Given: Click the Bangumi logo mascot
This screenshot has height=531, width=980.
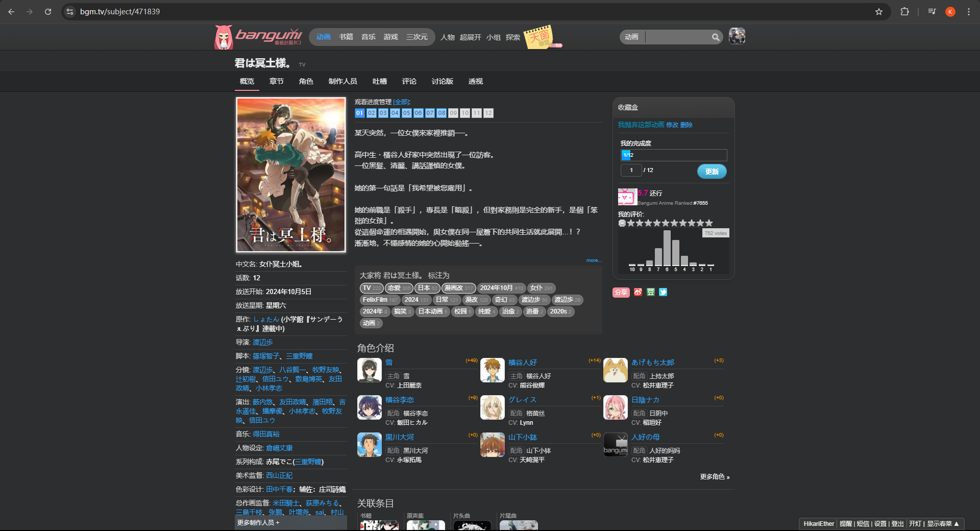Looking at the screenshot, I should tap(224, 37).
